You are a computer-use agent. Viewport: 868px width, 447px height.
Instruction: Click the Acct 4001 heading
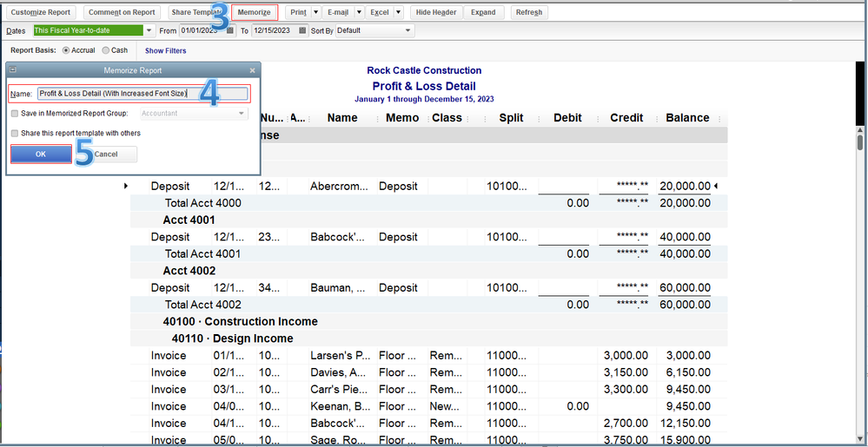(x=189, y=220)
